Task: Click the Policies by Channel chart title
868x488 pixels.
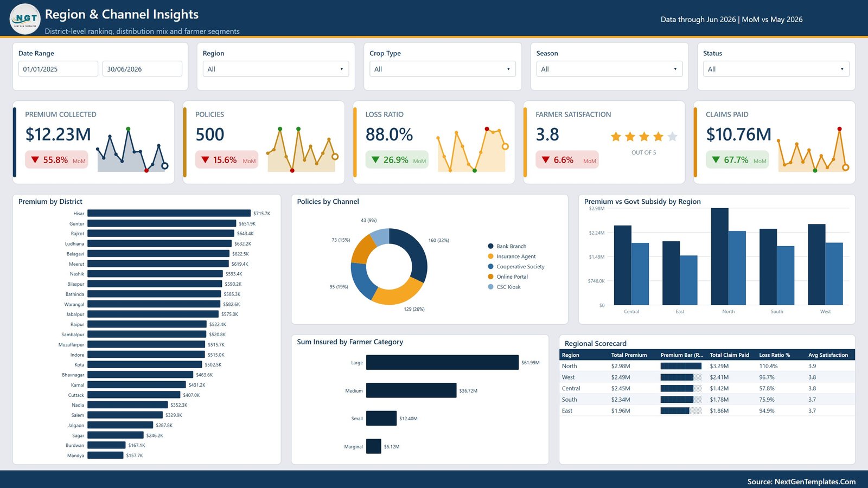Action: coord(328,202)
